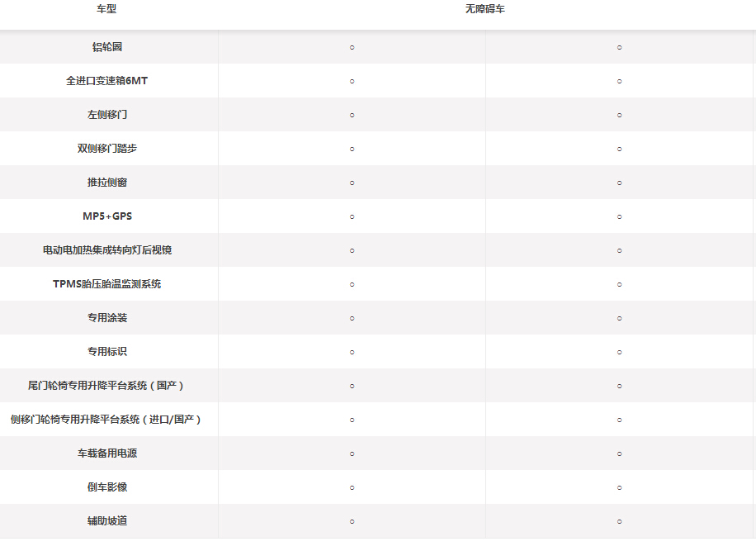Select the 铝轮圈 row label
The image size is (756, 546).
click(107, 47)
